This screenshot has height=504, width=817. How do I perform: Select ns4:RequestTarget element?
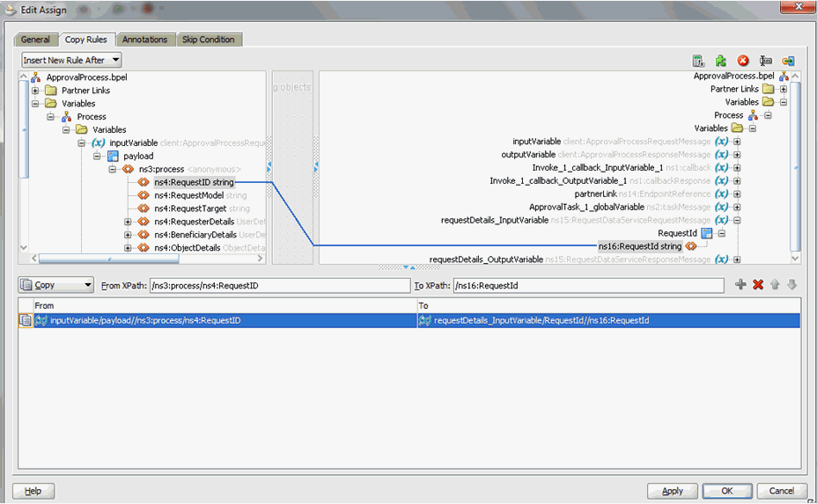click(202, 208)
